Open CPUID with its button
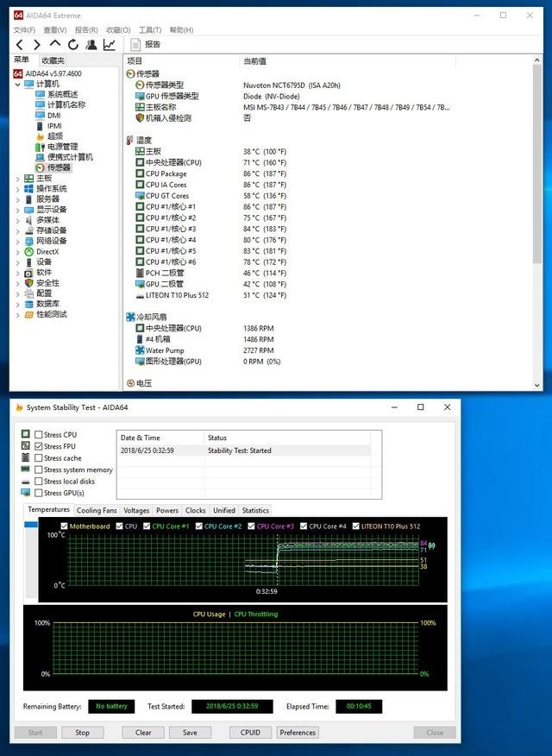Screen dimensions: 552x756 click(x=250, y=733)
